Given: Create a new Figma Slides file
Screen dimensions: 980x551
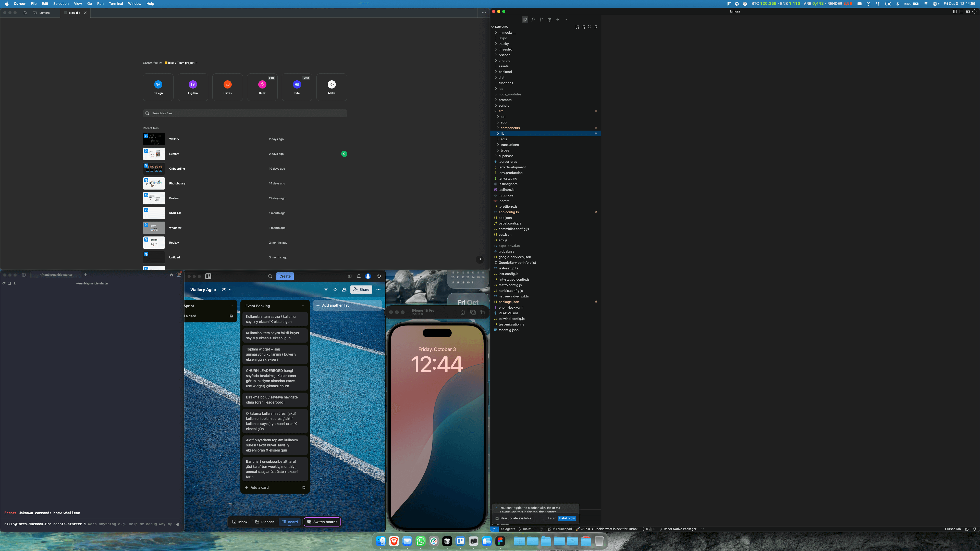Looking at the screenshot, I should pyautogui.click(x=227, y=87).
